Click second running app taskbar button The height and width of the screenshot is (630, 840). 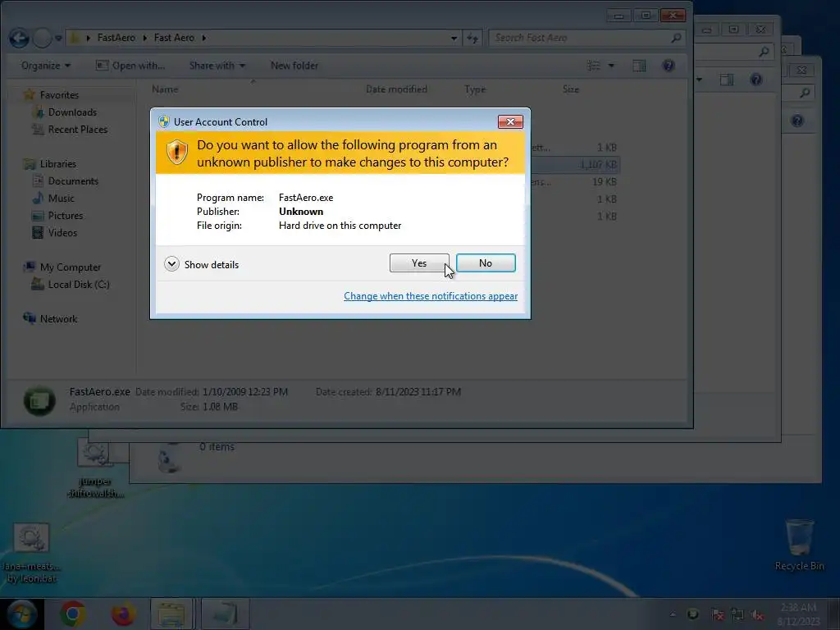coord(226,614)
